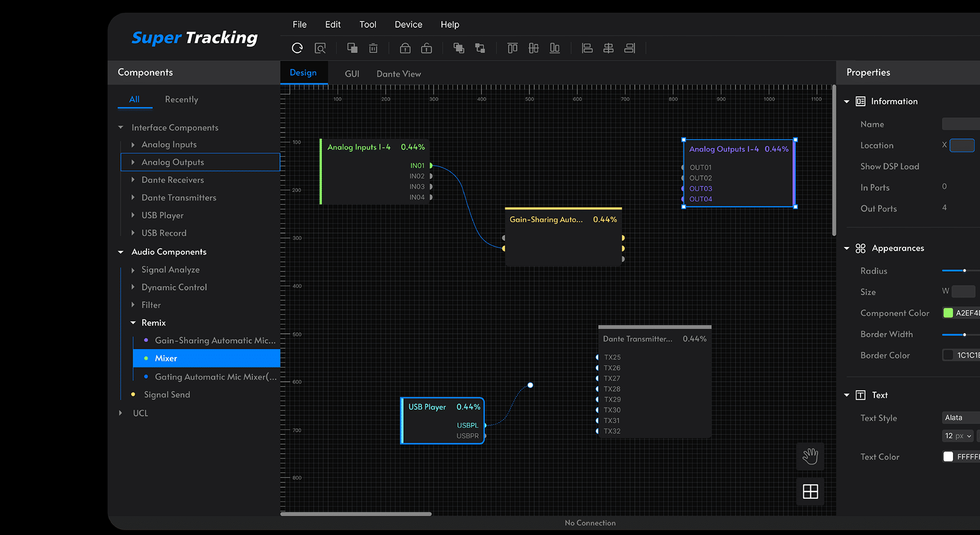980x535 pixels.
Task: Click the Component Color green swatch
Action: coord(948,313)
